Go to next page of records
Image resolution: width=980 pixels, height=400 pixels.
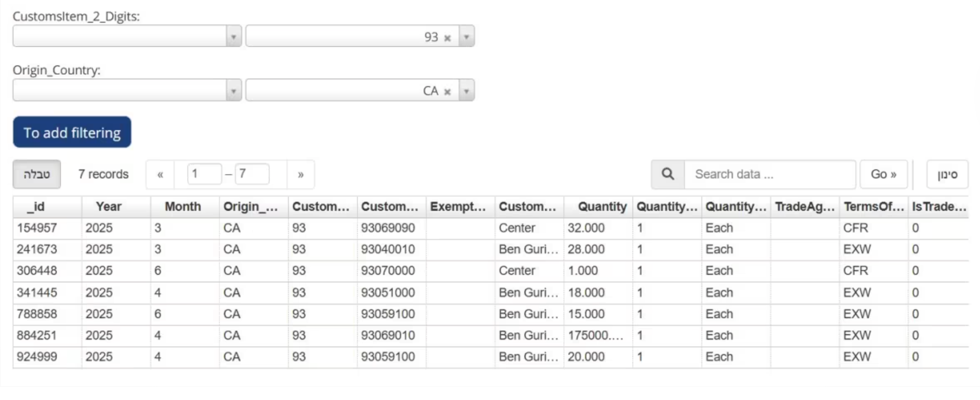pos(301,175)
